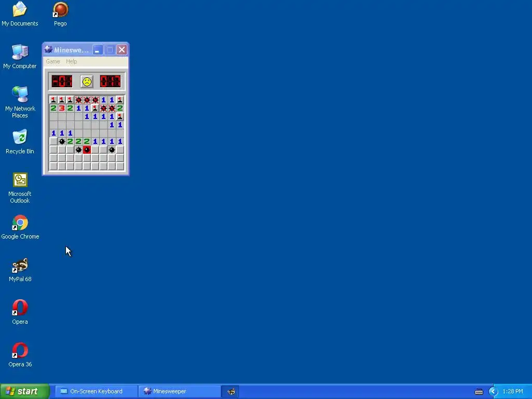
Task: Select the Microsoft Outlook desktop icon
Action: [x=20, y=188]
